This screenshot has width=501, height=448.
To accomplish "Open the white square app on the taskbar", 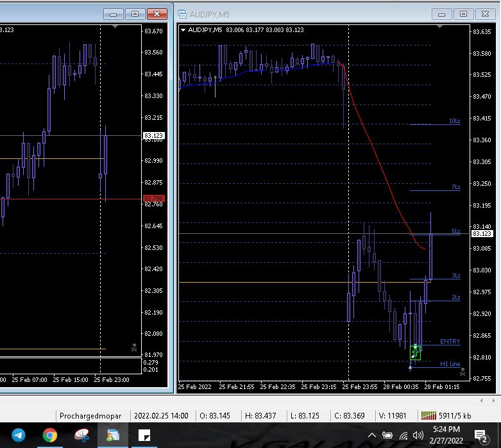I will click(144, 435).
